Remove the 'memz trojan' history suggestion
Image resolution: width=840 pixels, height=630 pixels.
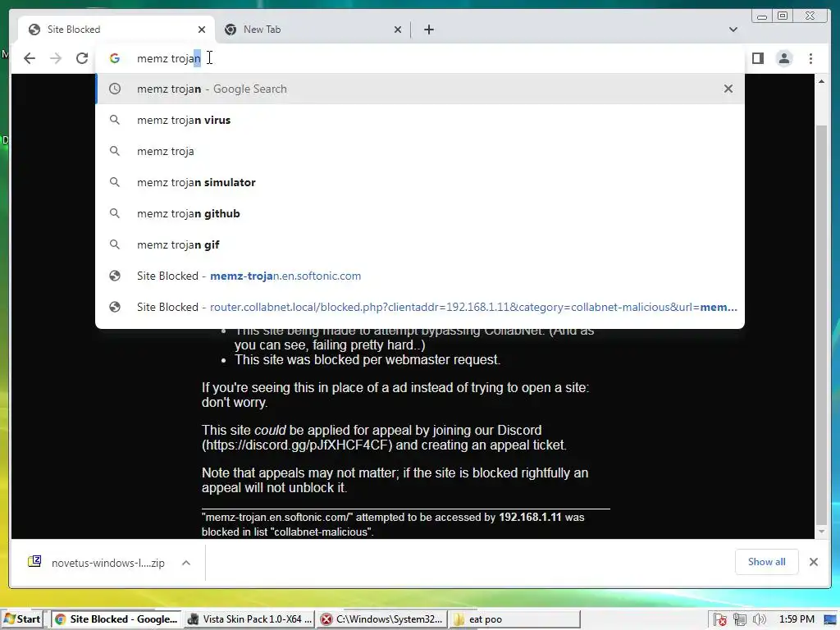click(728, 89)
